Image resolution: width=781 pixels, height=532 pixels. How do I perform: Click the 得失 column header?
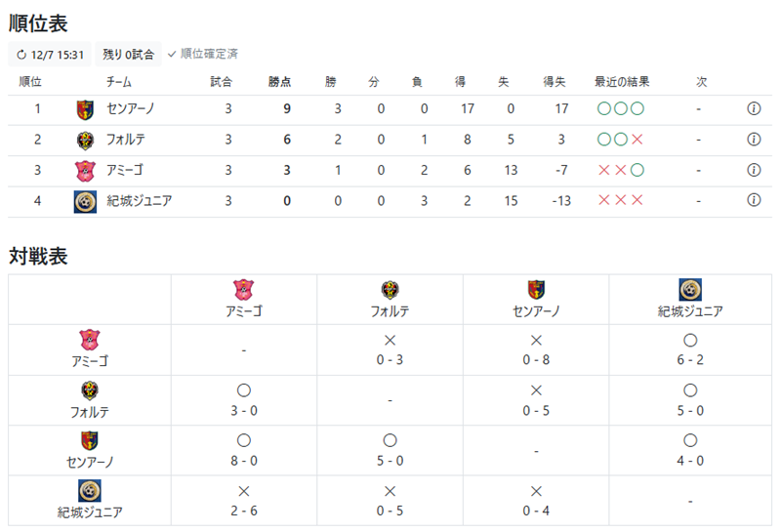555,82
